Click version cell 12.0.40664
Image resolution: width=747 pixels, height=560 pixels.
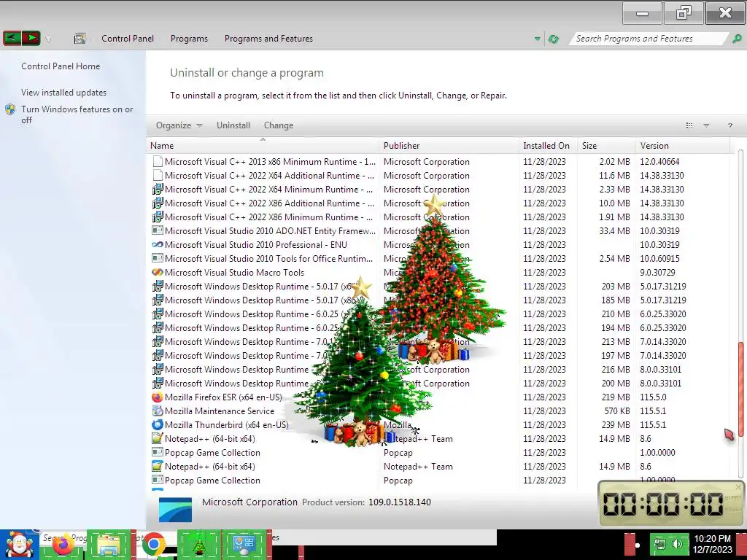click(659, 162)
